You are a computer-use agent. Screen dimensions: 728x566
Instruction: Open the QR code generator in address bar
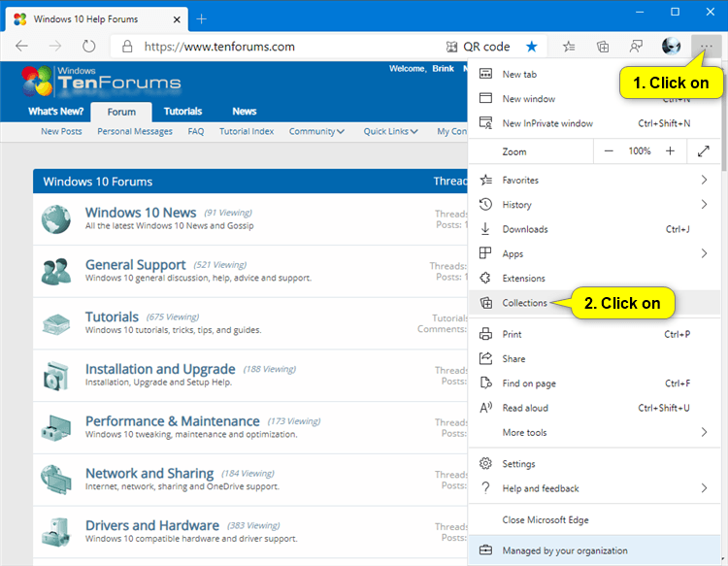(478, 47)
